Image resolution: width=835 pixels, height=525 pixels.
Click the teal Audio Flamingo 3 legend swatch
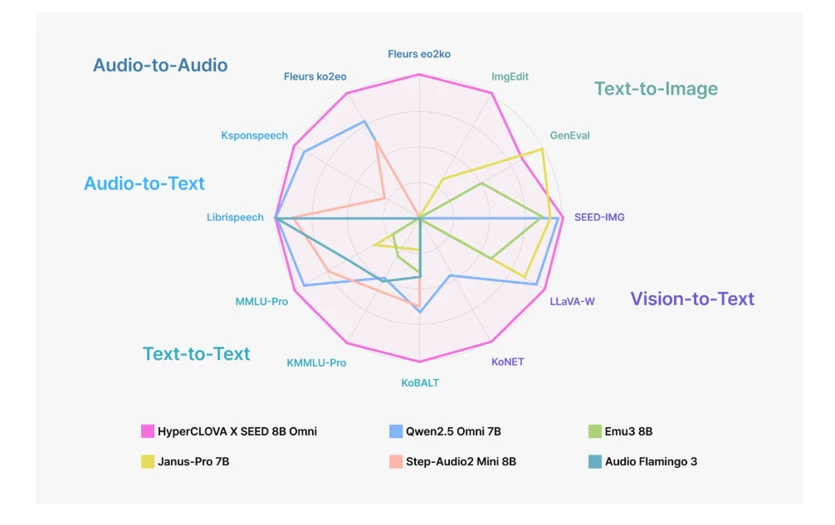(x=595, y=461)
